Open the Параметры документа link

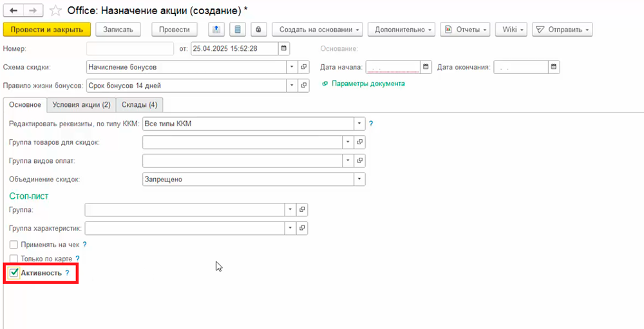368,84
